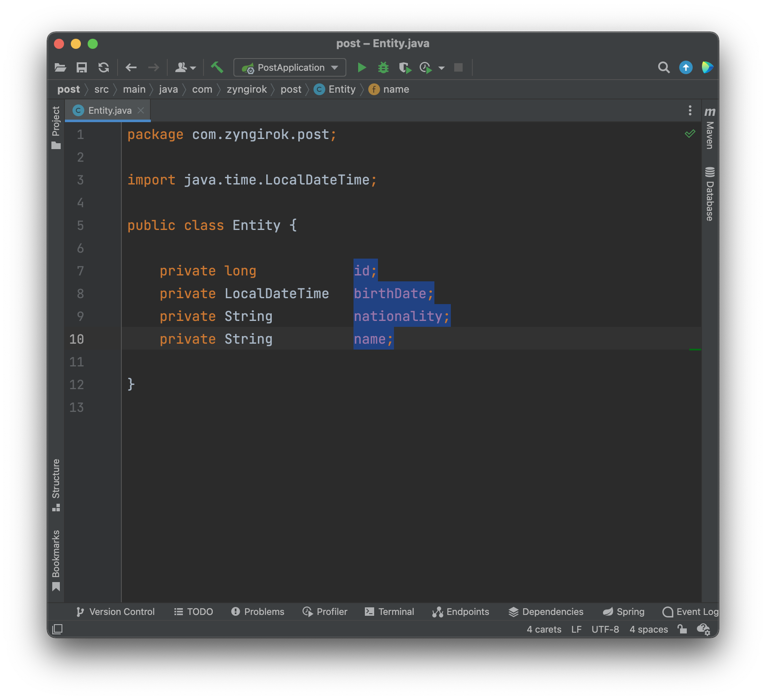
Task: Click 'name' field in breadcrumb
Action: (389, 89)
